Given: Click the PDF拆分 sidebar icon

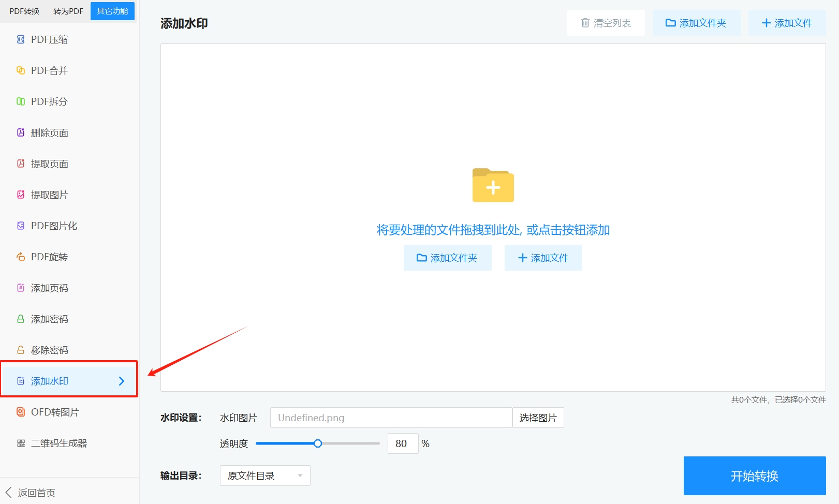Looking at the screenshot, I should (21, 101).
